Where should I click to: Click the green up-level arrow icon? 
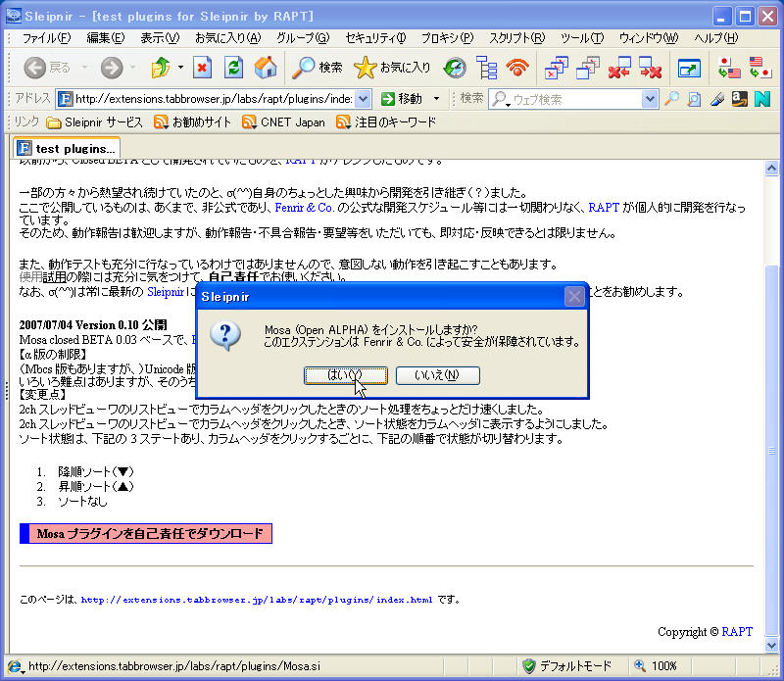coord(161,68)
